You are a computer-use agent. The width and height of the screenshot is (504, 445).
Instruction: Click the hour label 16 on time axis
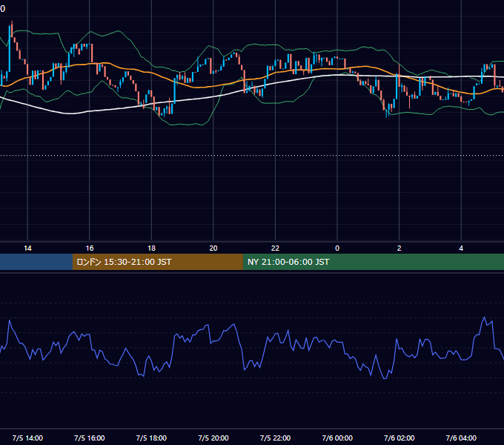click(x=90, y=248)
